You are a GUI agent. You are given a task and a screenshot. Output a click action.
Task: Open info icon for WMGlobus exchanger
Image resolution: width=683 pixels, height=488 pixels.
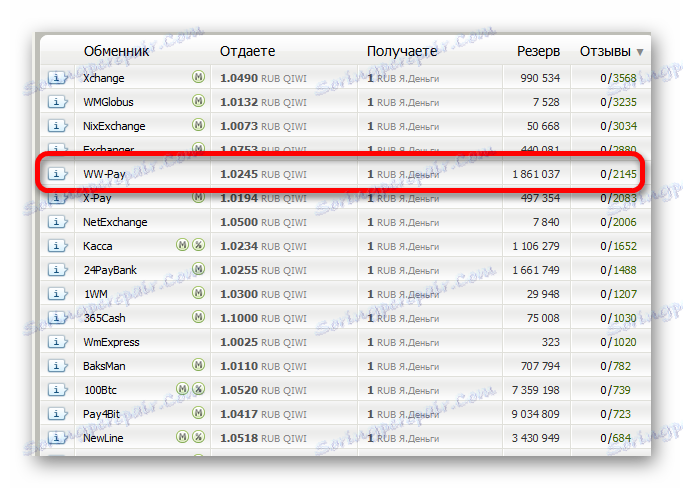[x=57, y=102]
